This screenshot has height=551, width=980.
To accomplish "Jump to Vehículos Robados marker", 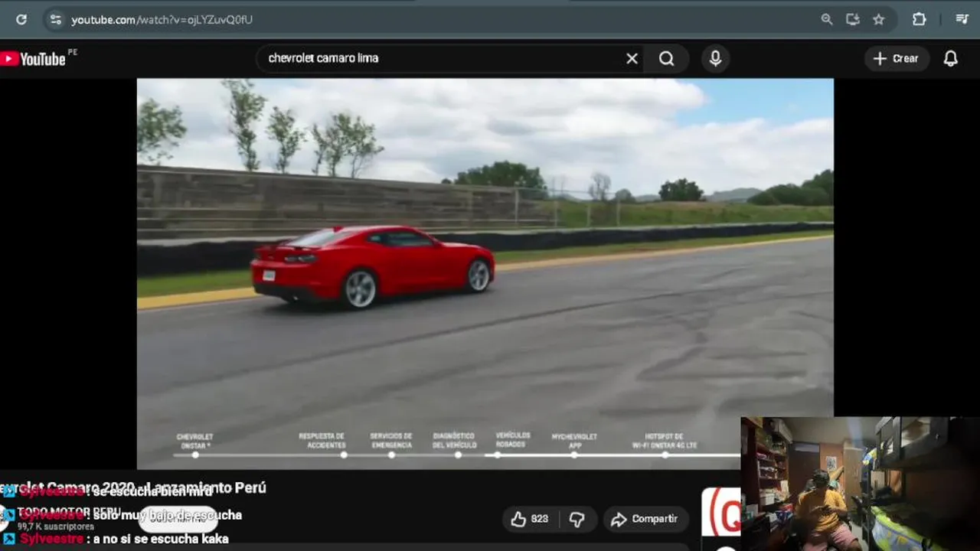I will click(x=497, y=455).
